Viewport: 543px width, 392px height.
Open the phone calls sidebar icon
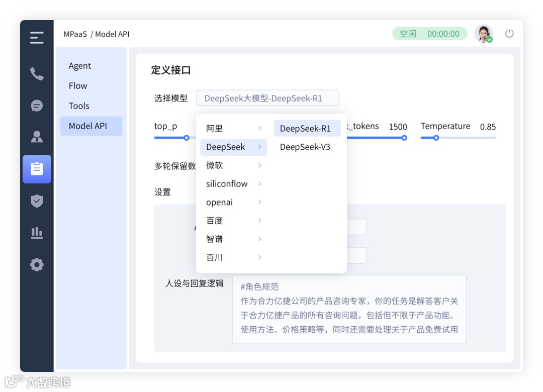pos(37,73)
